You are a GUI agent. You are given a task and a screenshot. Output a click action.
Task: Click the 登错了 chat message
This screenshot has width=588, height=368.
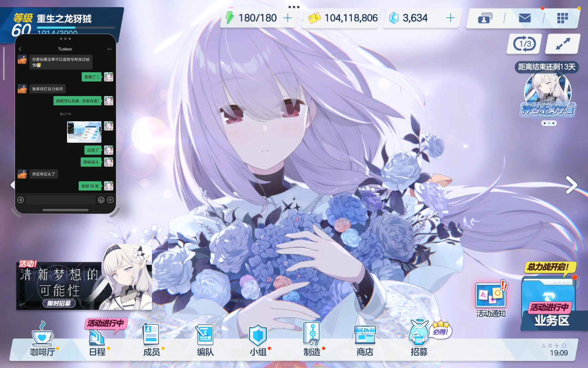coord(92,77)
